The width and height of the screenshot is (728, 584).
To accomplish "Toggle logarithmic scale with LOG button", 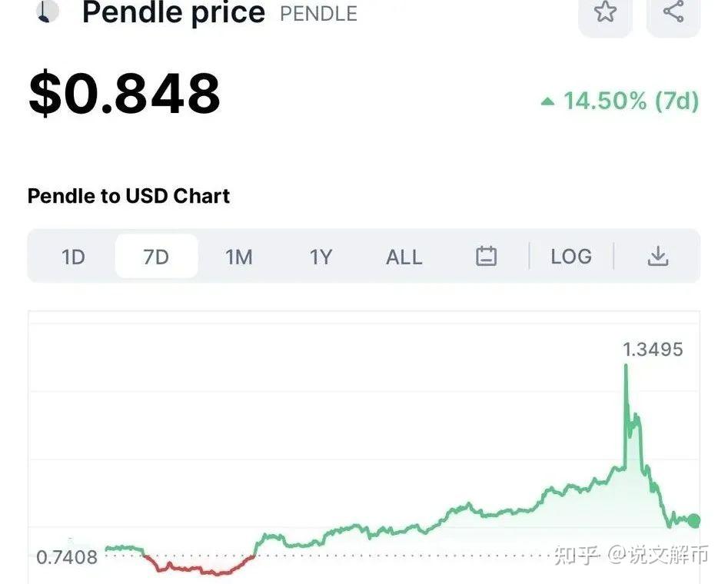I will coord(570,257).
